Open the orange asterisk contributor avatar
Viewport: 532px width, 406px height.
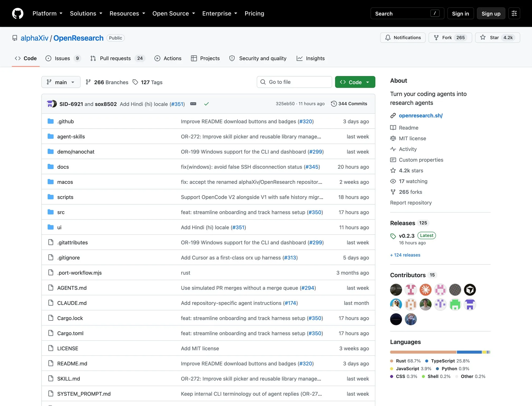(425, 290)
